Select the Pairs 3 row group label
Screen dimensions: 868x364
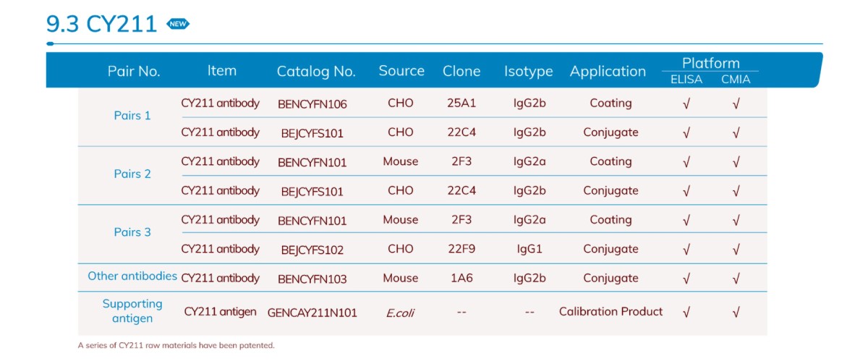pyautogui.click(x=132, y=232)
